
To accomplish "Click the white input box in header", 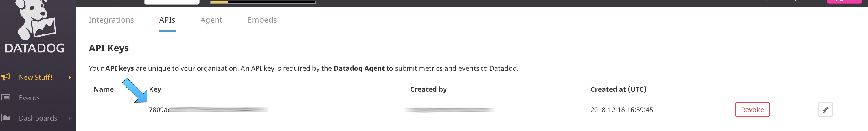I will [172, 2].
